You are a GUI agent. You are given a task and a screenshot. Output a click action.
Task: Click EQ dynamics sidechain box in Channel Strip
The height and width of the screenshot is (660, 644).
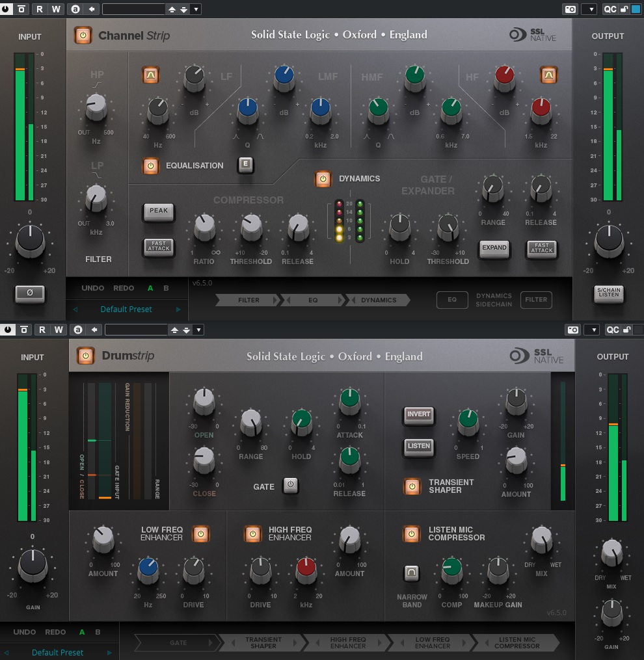coord(452,300)
